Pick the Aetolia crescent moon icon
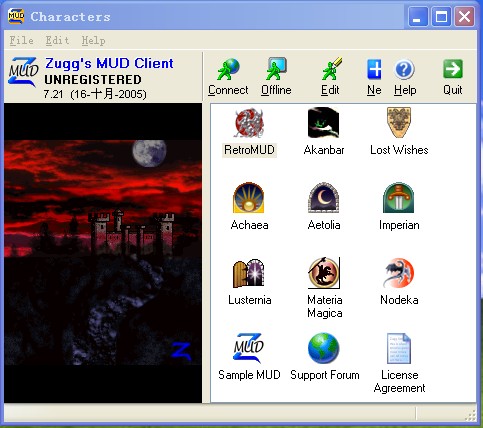Screen dimensions: 483x428 (x=324, y=198)
